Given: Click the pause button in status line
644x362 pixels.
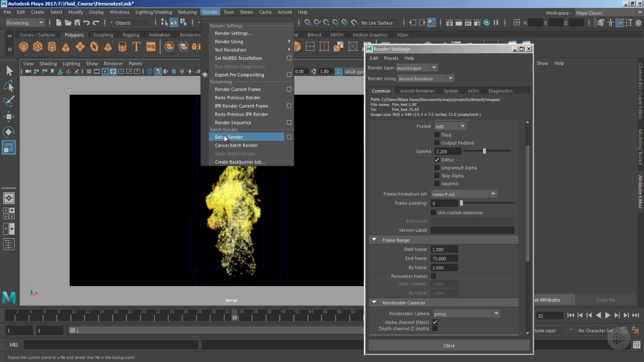Looking at the screenshot, I should pos(496,23).
